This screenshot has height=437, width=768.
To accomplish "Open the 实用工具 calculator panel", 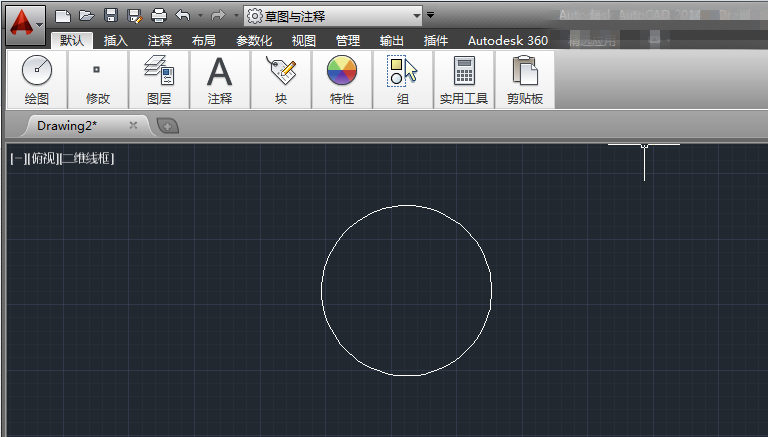I will click(464, 79).
